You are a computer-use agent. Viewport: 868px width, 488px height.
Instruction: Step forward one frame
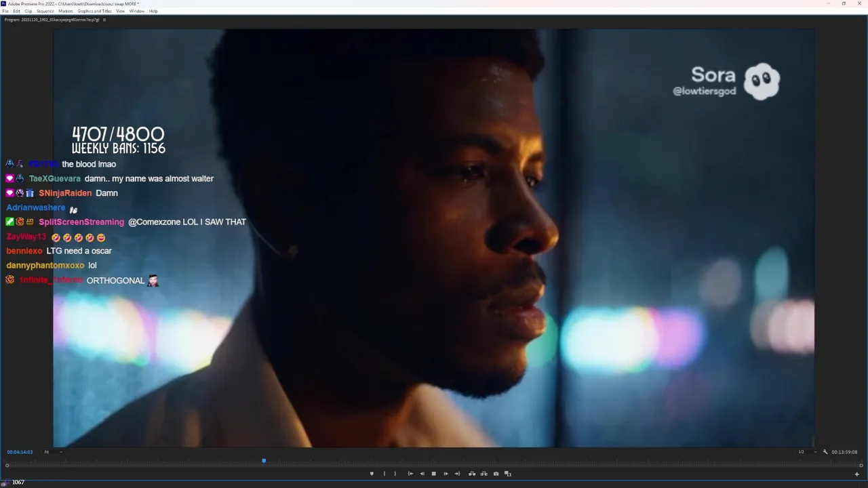point(446,474)
